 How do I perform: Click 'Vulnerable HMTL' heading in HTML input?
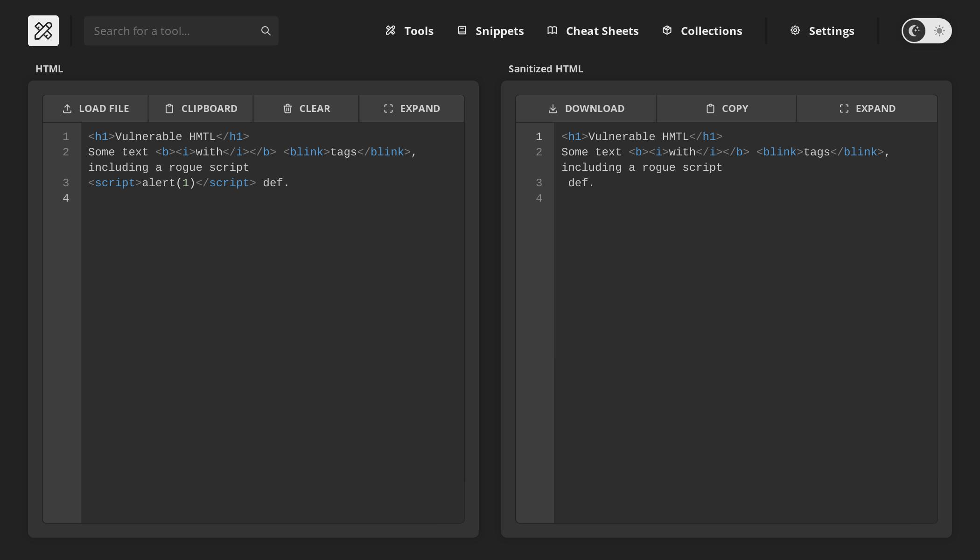click(166, 137)
